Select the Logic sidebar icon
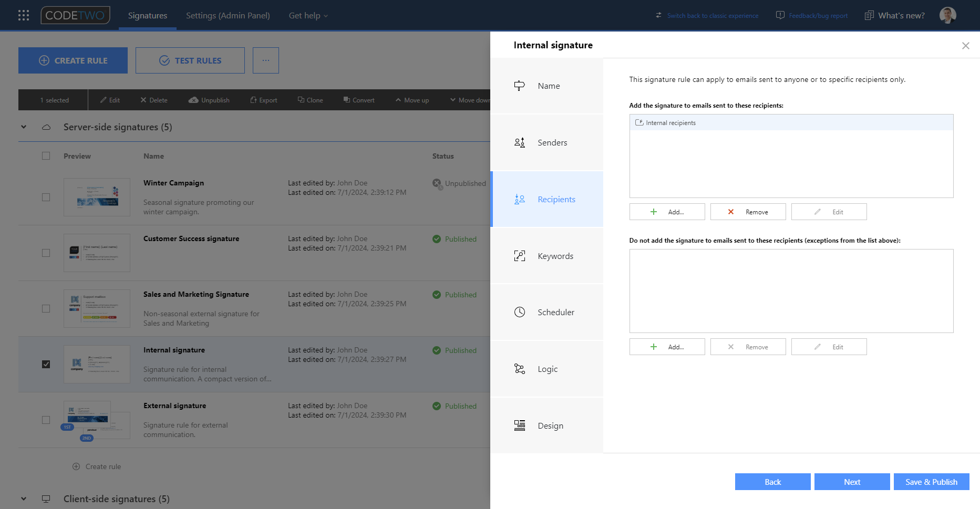 tap(519, 369)
